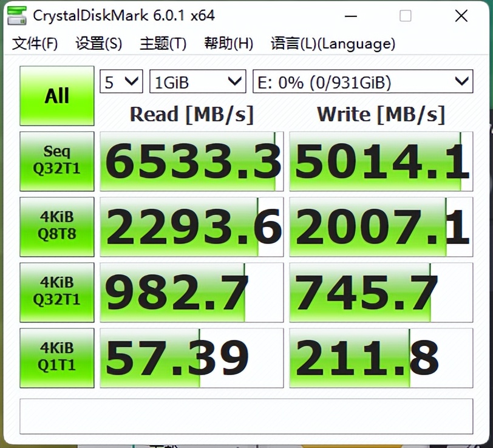
Task: Start the 4KiB Q32T1 test
Action: pos(57,293)
